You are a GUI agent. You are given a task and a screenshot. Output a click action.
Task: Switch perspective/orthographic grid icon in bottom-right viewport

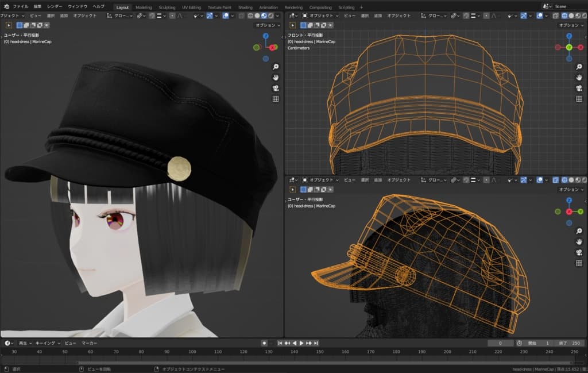pos(579,263)
